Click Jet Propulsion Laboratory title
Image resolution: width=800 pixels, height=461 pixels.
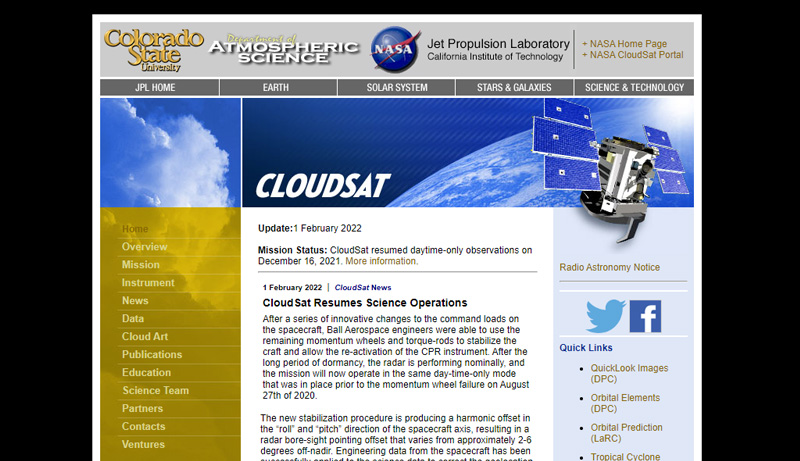pos(498,44)
